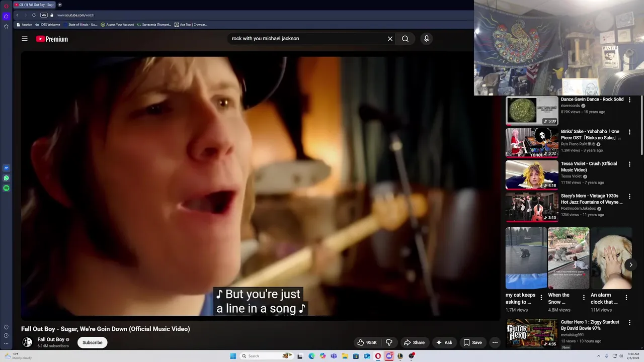
Task: Start voice search with the microphone
Action: [426, 39]
